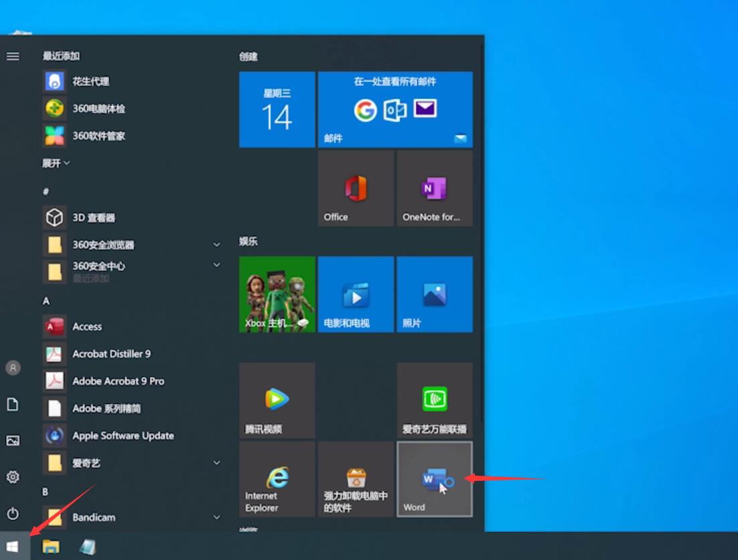Screen dimensions: 738x560
Task: Open the software uninstaller tile
Action: (x=356, y=479)
